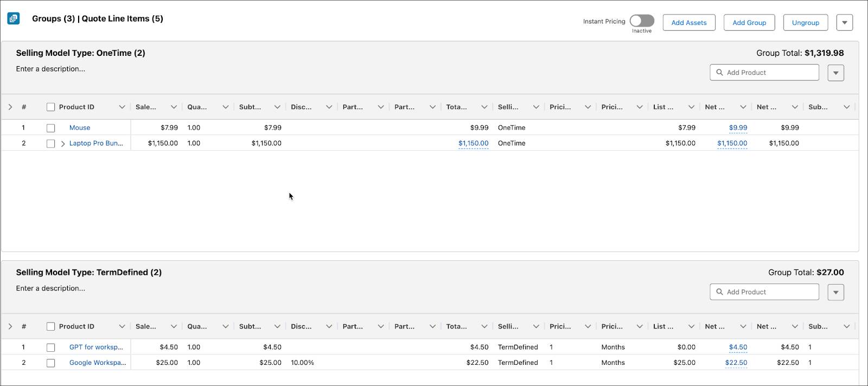Expand the Laptop Pro Bundle row
868x386 pixels.
tap(63, 144)
